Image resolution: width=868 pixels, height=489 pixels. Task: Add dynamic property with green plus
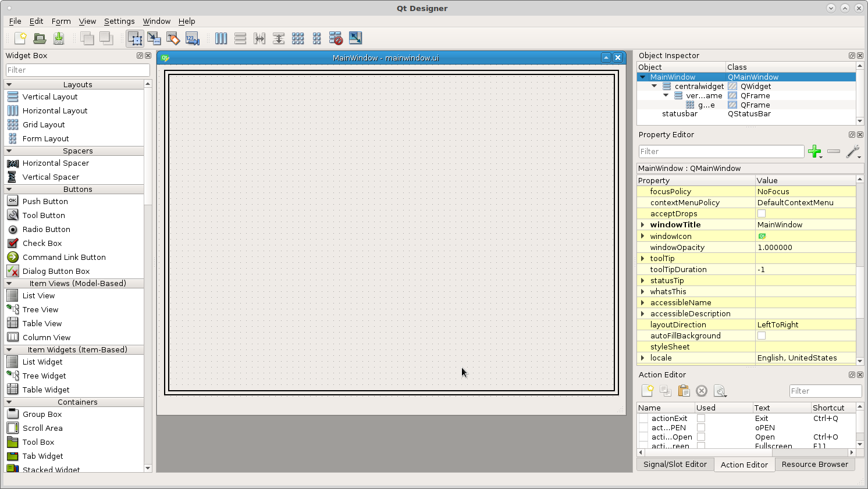point(815,152)
